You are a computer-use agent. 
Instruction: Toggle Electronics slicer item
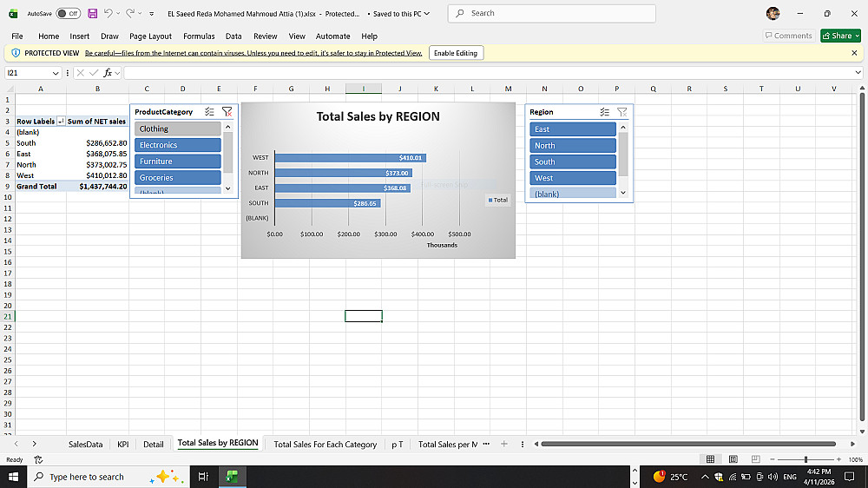click(178, 145)
